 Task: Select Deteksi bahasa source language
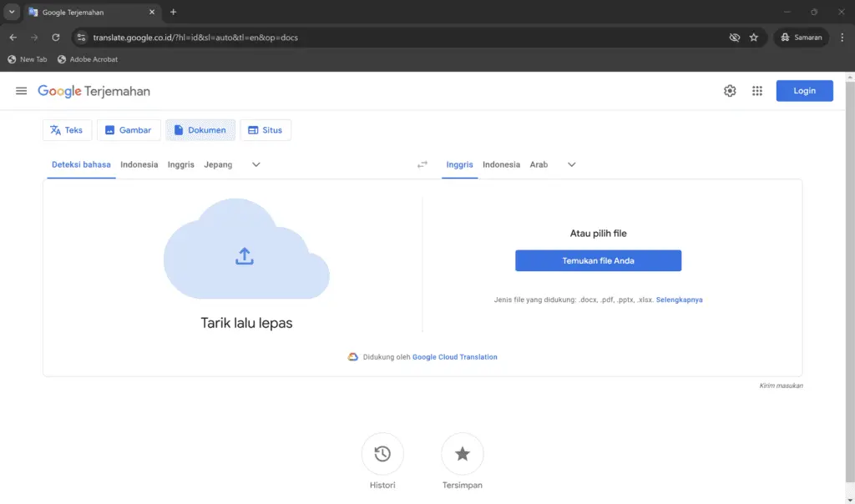pyautogui.click(x=81, y=164)
